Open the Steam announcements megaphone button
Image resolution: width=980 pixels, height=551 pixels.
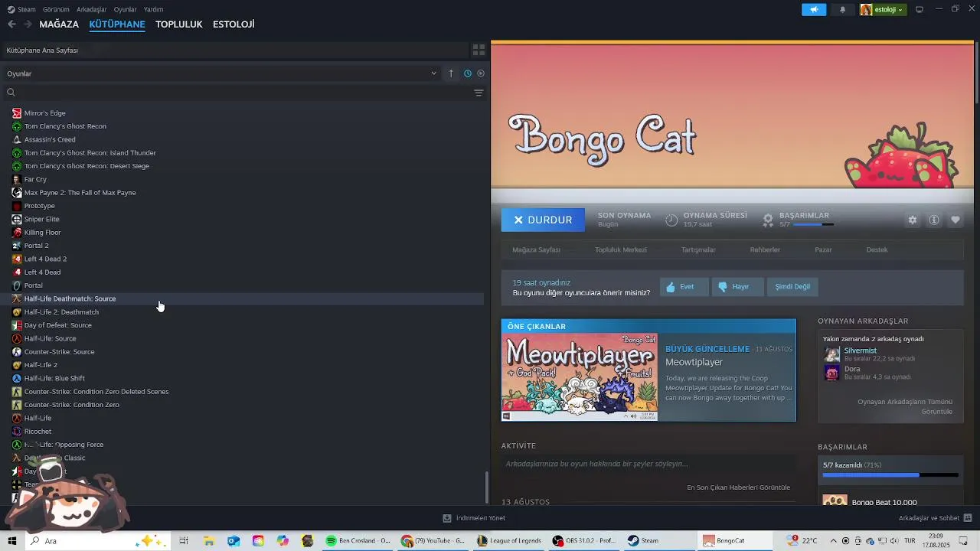pos(814,10)
